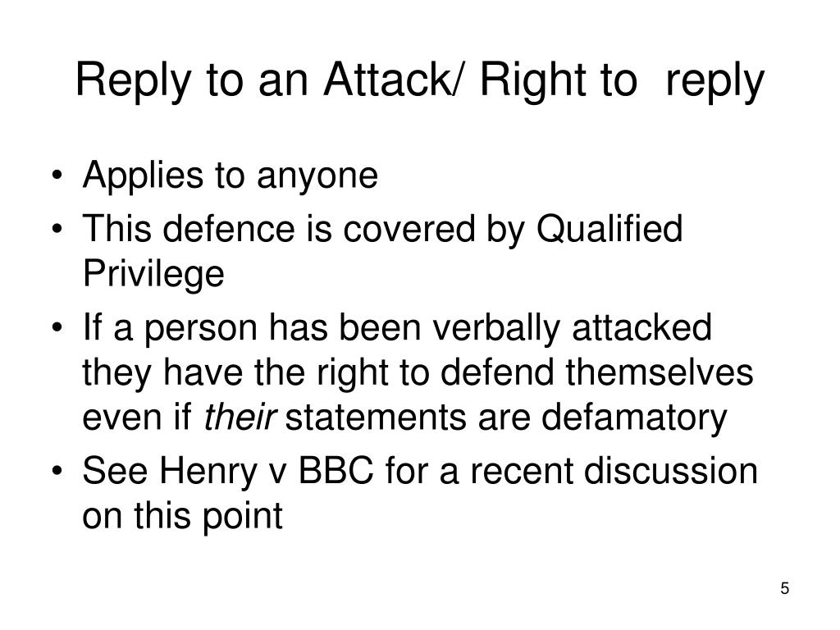Click the bullet dot before 'This defence'

(58, 230)
